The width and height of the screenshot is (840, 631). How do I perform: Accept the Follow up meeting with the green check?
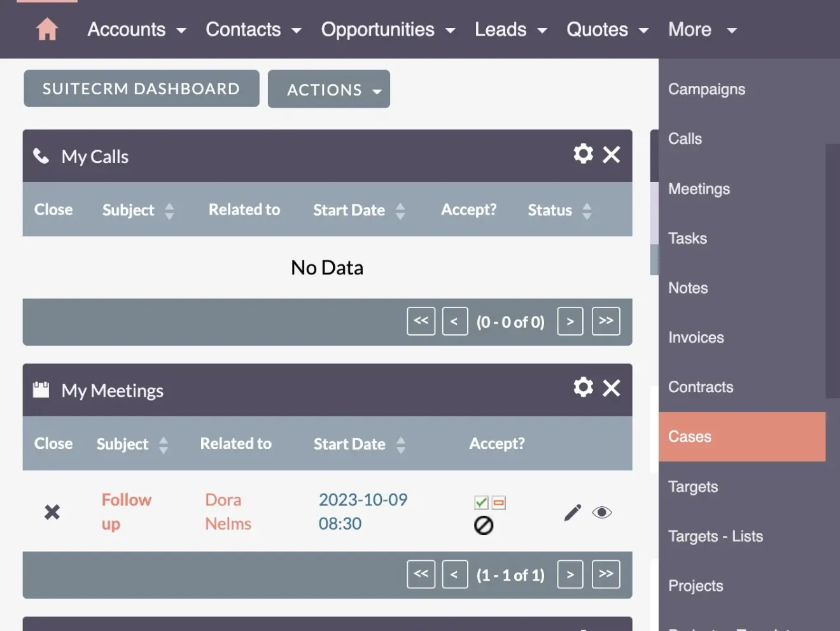pos(481,502)
